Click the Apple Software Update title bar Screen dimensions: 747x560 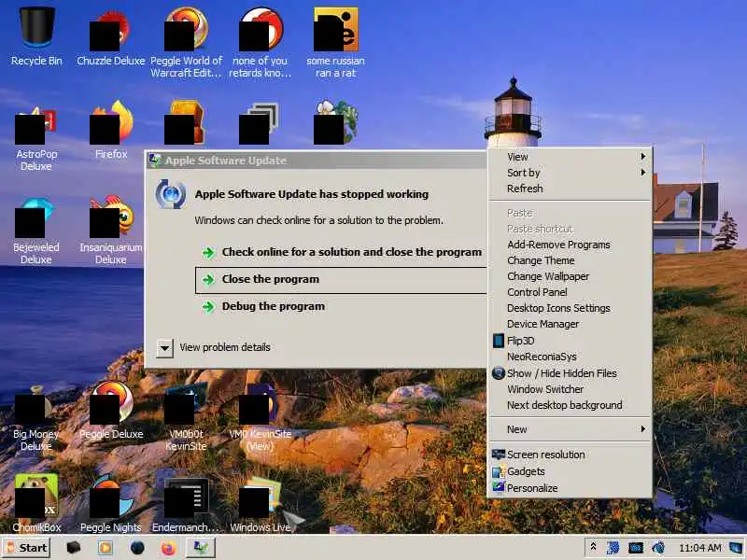tap(317, 161)
